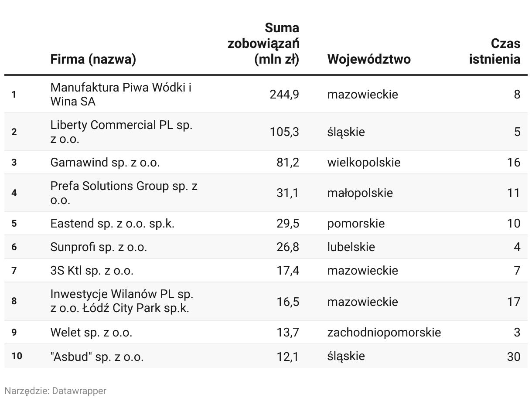Click the "Czas istnienia" column header
The image size is (532, 401).
(494, 51)
